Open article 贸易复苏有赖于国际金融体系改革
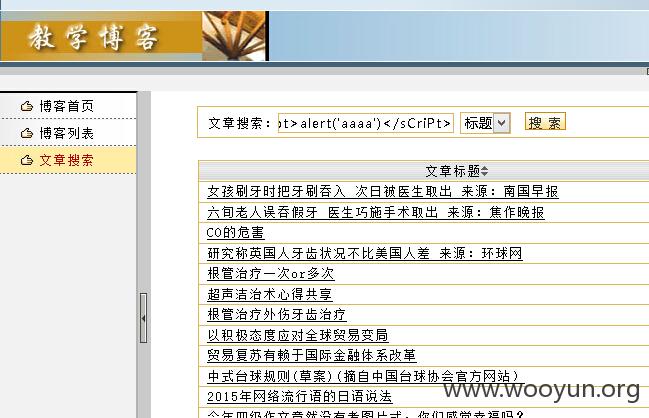 pos(312,356)
